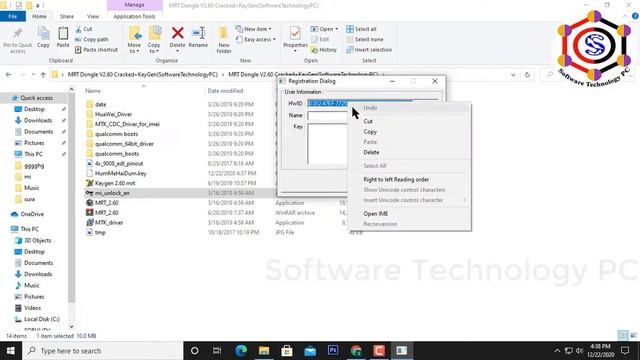Click the HWID input field

pyautogui.click(x=373, y=103)
